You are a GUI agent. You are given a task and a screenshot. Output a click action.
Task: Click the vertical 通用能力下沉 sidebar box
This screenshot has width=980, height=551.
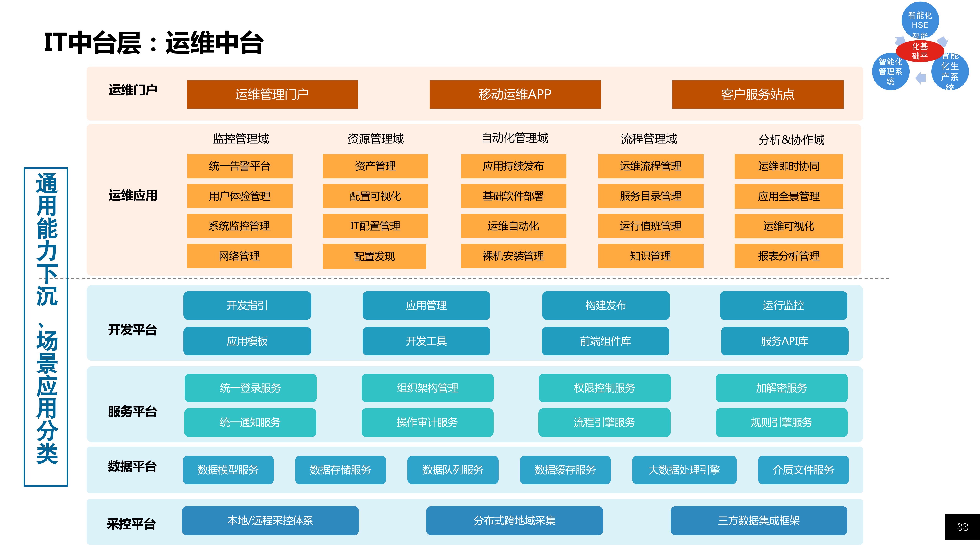pos(46,327)
